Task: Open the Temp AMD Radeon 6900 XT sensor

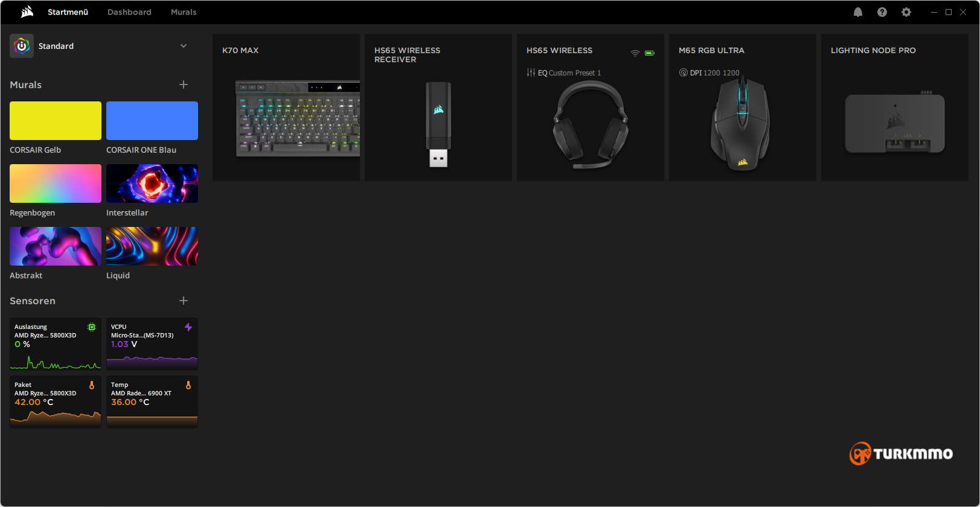Action: point(152,401)
